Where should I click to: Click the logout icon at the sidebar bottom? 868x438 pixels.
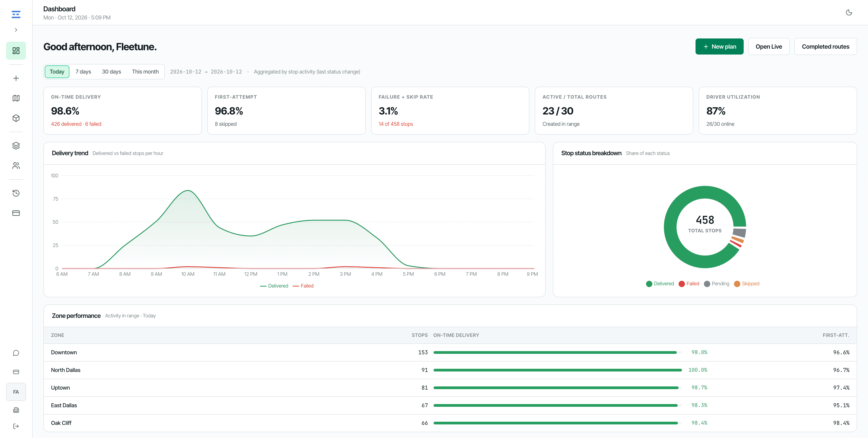click(x=16, y=426)
